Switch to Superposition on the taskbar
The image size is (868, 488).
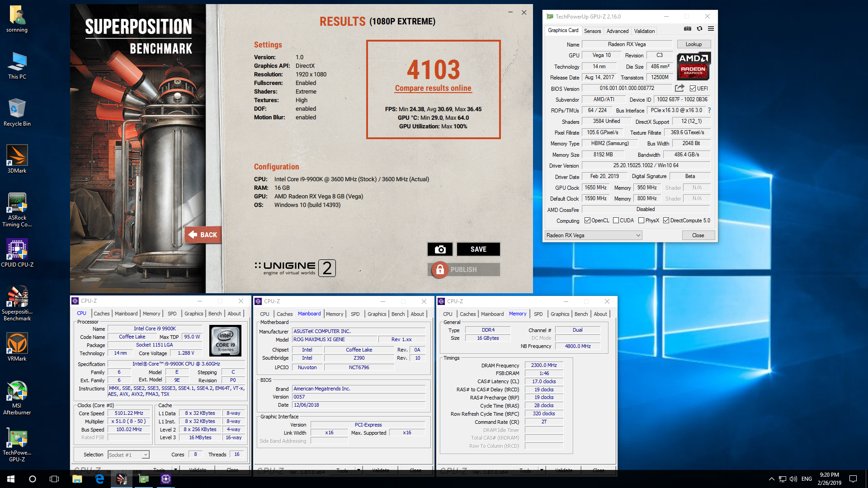122,479
